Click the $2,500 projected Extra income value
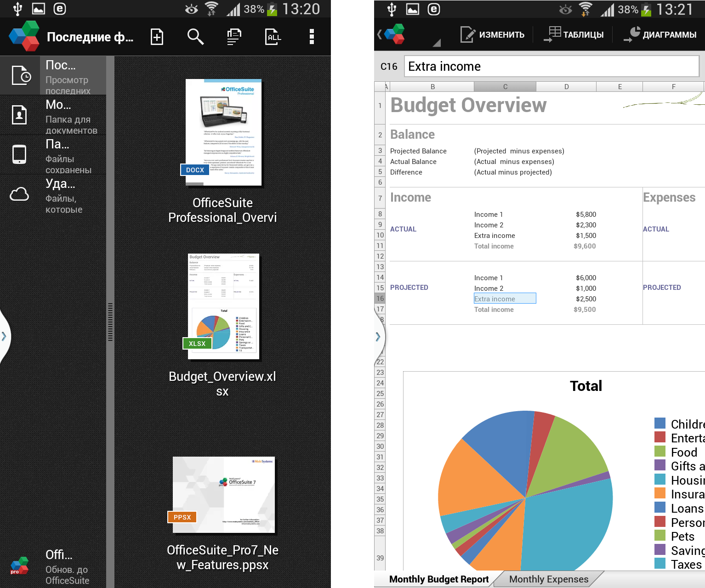This screenshot has width=705, height=588. click(x=586, y=299)
